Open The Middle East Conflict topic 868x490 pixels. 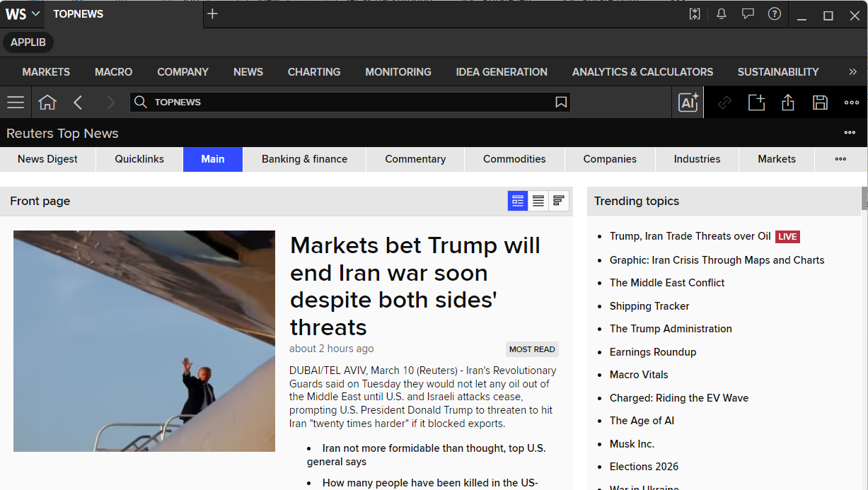coord(667,283)
